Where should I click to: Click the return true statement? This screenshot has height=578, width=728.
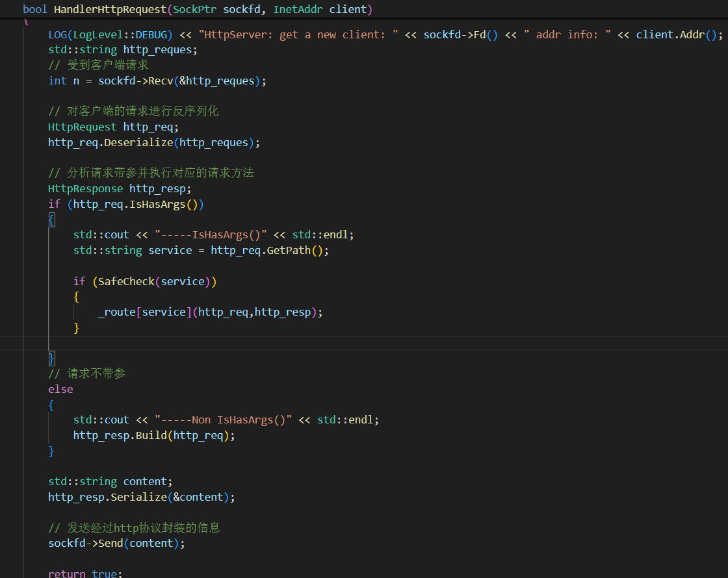pyautogui.click(x=85, y=573)
